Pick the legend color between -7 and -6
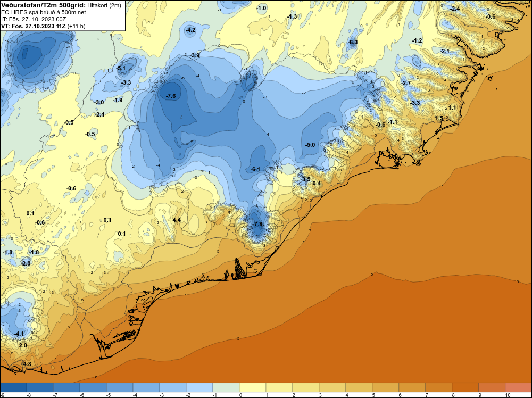 (66, 387)
